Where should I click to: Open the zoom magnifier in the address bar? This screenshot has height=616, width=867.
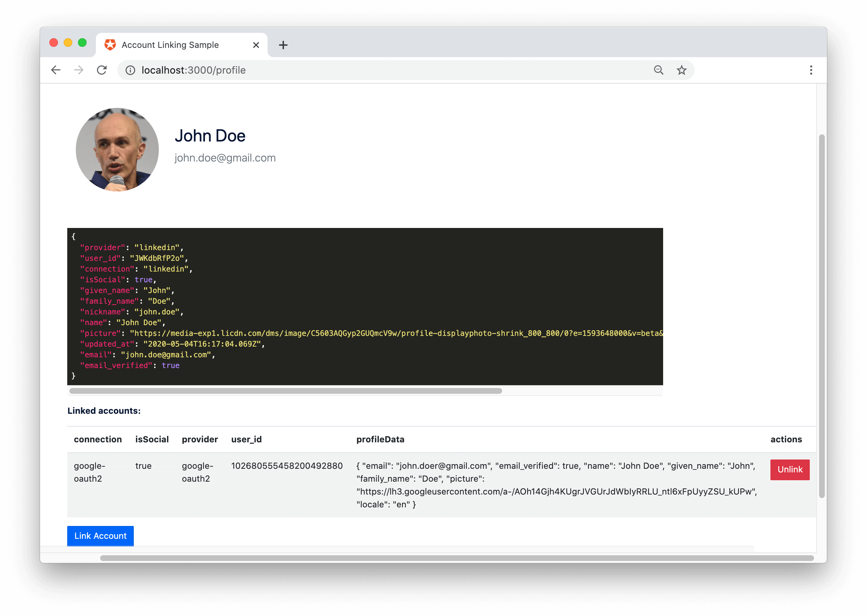click(x=658, y=70)
